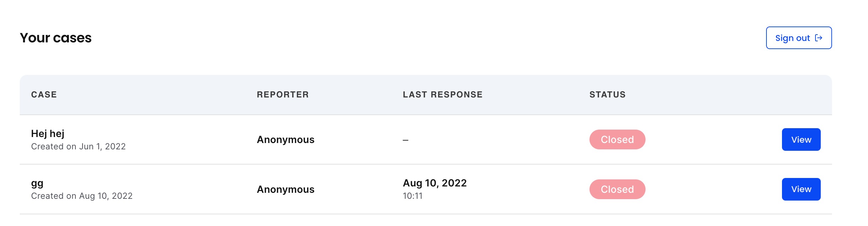Click the REPORTER column header
The width and height of the screenshot is (868, 226).
(x=283, y=95)
